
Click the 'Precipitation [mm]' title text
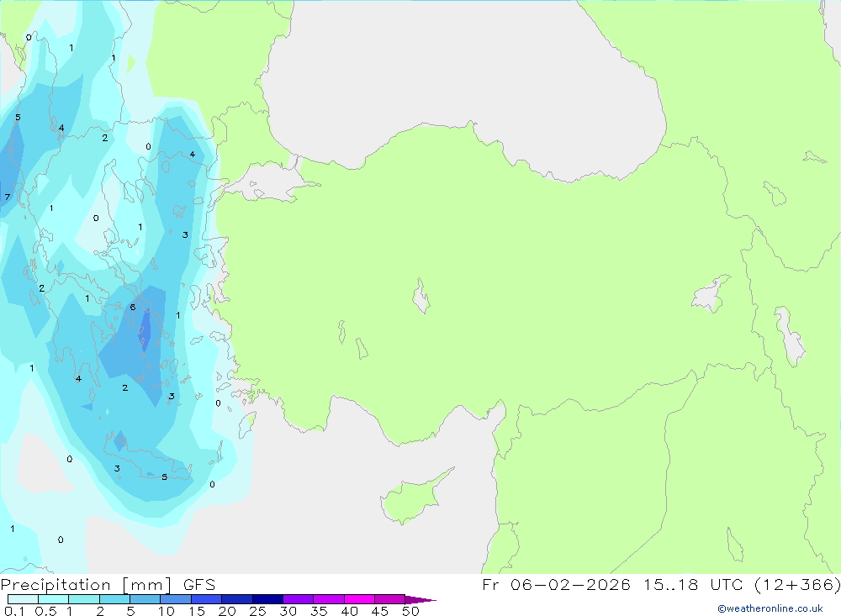coord(86,585)
